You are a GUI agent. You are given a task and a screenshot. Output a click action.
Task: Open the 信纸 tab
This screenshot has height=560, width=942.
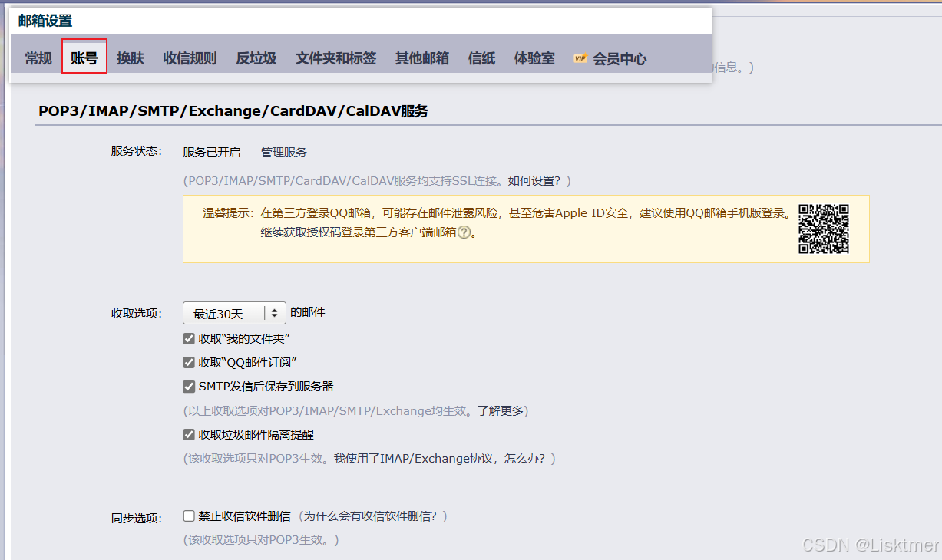pyautogui.click(x=481, y=58)
